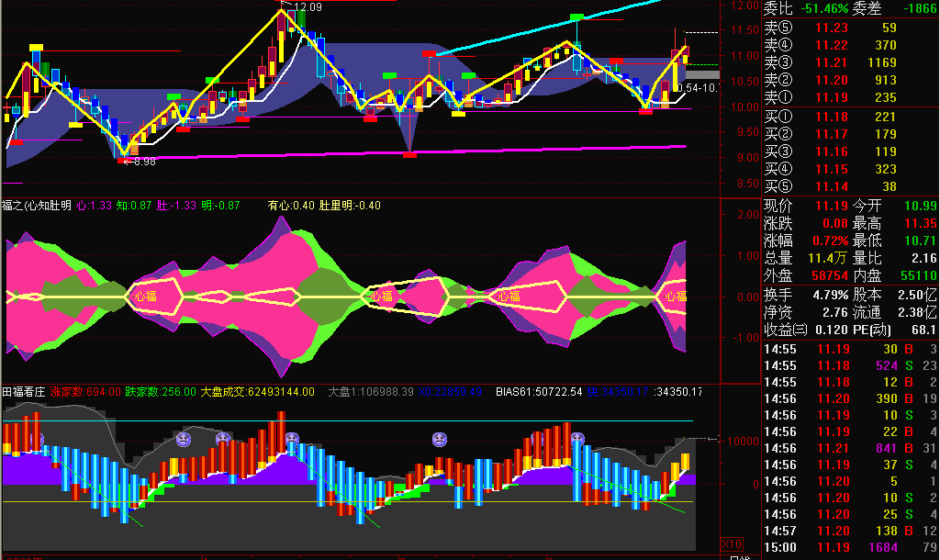The height and width of the screenshot is (560, 940).
Task: Click the 大盘成交:62493144.00 label
Action: click(x=257, y=392)
